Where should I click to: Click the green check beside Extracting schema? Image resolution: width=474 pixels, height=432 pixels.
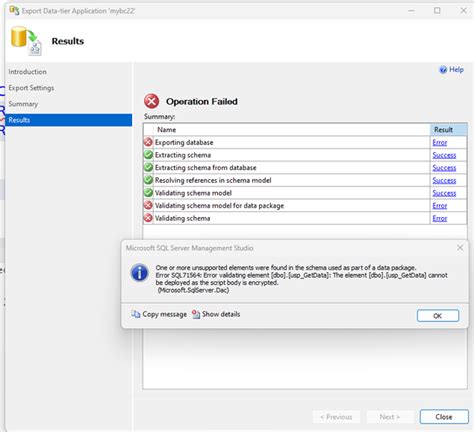[148, 155]
